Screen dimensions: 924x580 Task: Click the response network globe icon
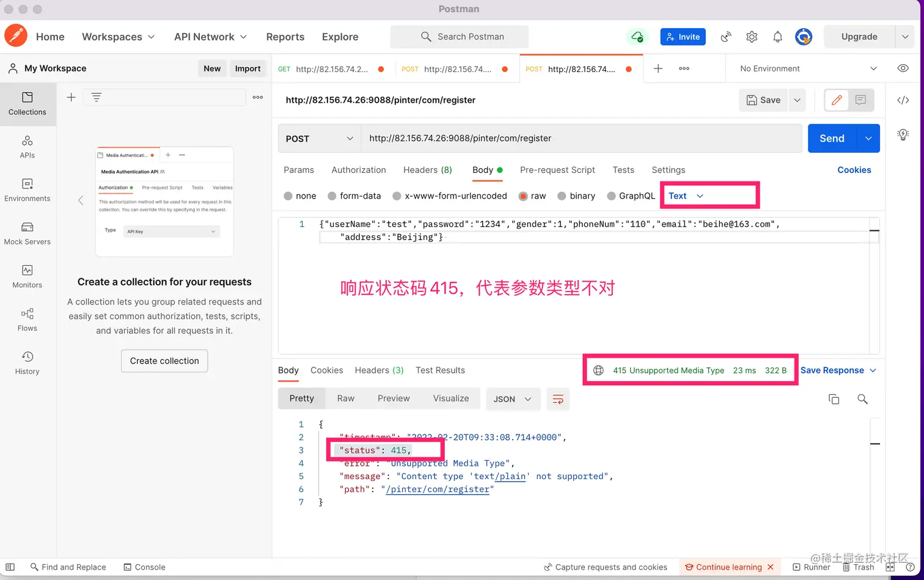(599, 370)
